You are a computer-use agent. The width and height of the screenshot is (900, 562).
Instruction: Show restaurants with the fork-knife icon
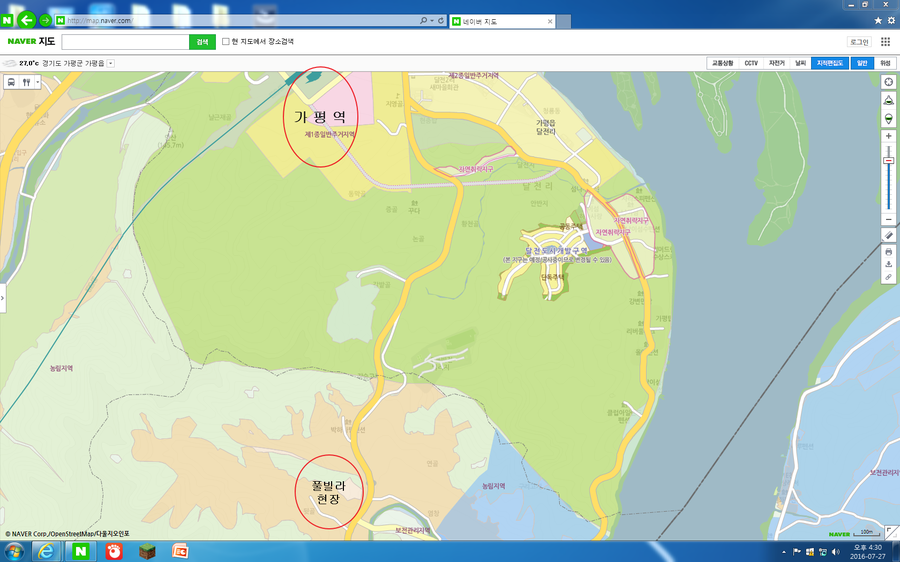tap(26, 82)
